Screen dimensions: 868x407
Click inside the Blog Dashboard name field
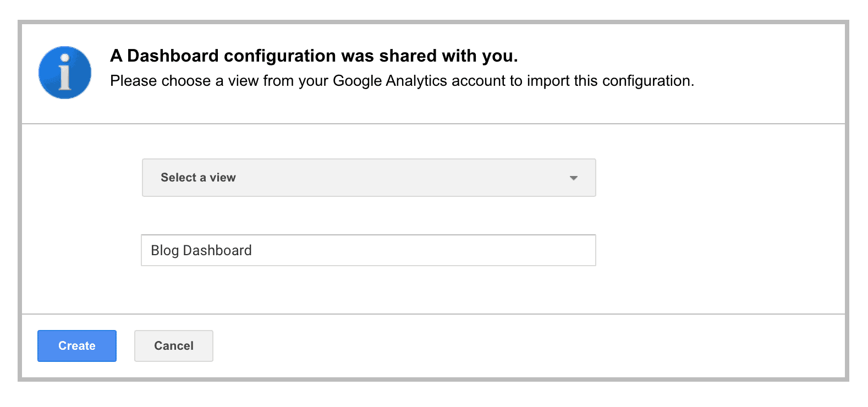click(369, 250)
